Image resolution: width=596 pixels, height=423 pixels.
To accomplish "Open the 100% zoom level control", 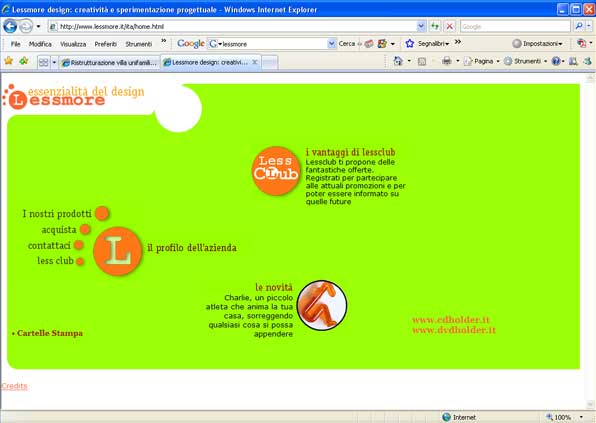I will tap(564, 417).
